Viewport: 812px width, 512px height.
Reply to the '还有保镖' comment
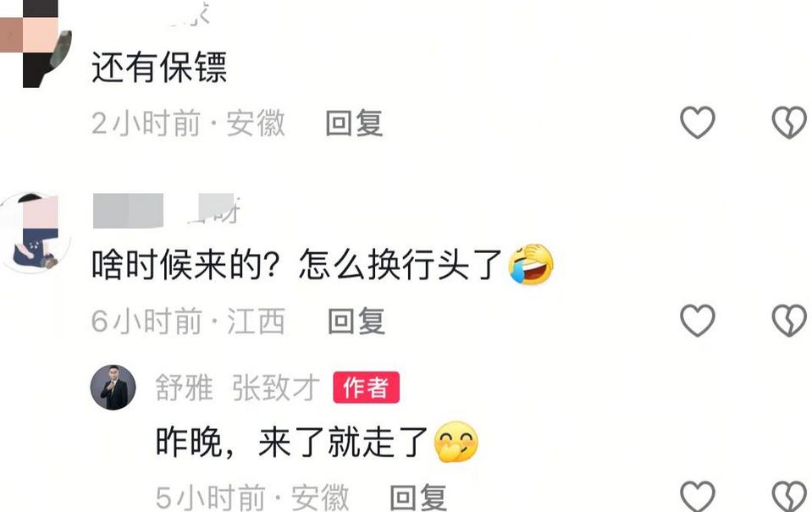354,124
